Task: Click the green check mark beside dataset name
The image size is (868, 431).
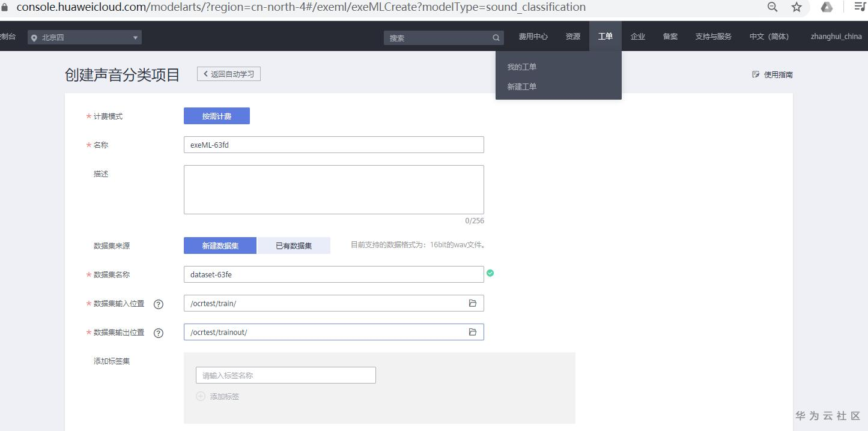Action: pyautogui.click(x=490, y=273)
